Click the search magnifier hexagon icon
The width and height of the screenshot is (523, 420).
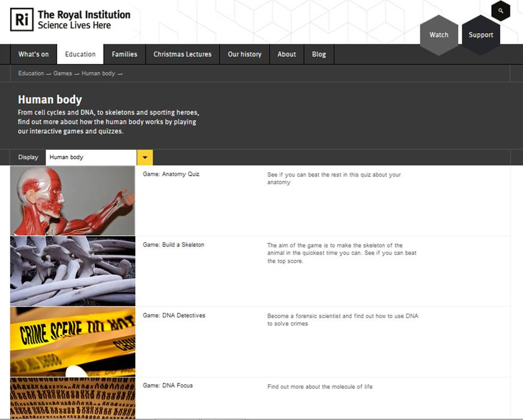pyautogui.click(x=500, y=11)
